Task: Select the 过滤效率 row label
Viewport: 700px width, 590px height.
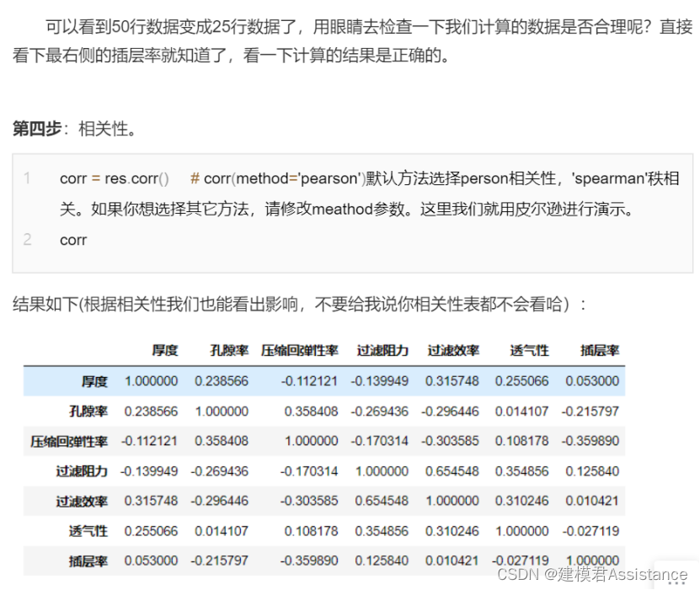Action: pos(82,501)
